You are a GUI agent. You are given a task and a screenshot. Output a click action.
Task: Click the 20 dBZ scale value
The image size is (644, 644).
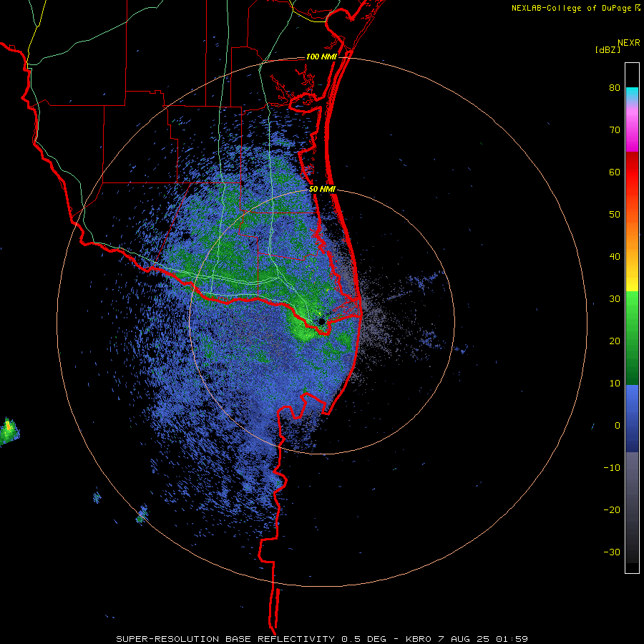(x=615, y=341)
